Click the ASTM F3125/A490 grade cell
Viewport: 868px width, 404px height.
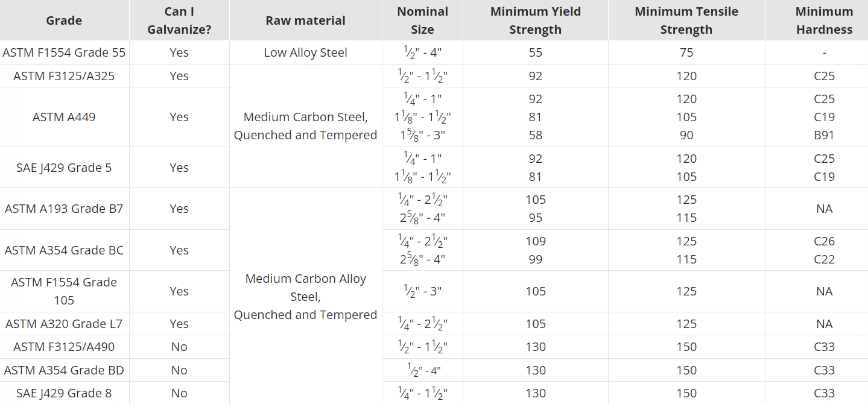[64, 347]
